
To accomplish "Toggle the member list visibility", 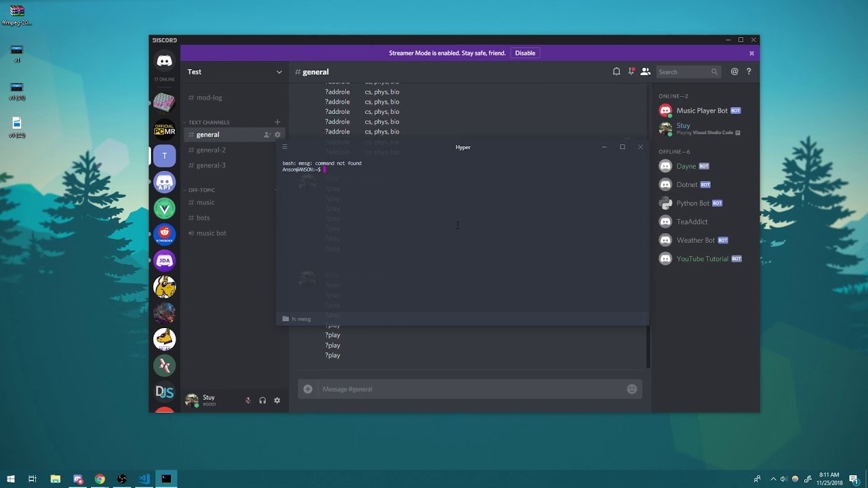I will [646, 72].
